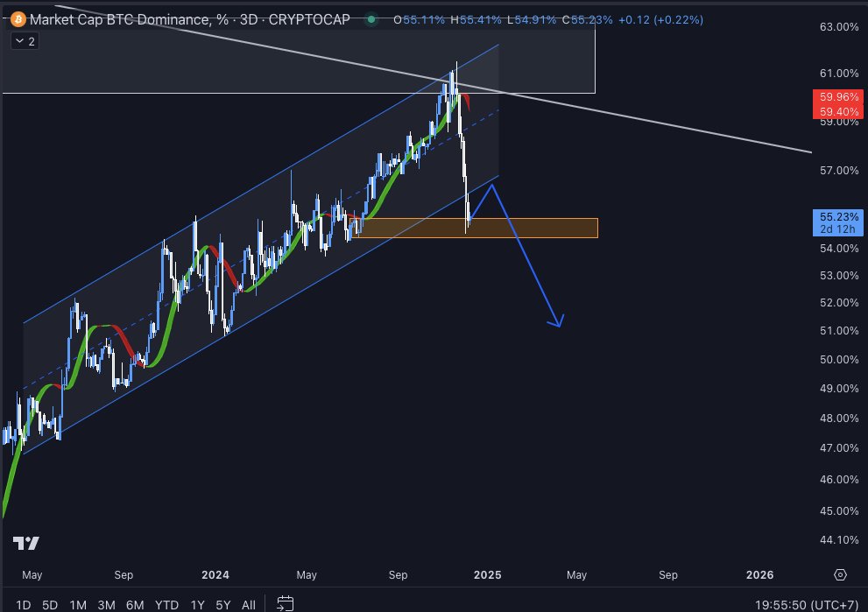Click the 47.00% price scale label
The image size is (868, 612).
pyautogui.click(x=839, y=448)
